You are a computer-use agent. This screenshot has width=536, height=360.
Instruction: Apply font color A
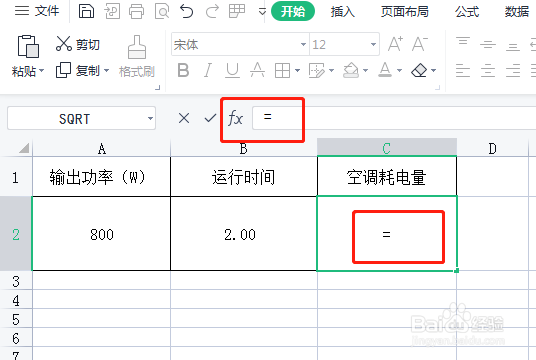coord(385,70)
